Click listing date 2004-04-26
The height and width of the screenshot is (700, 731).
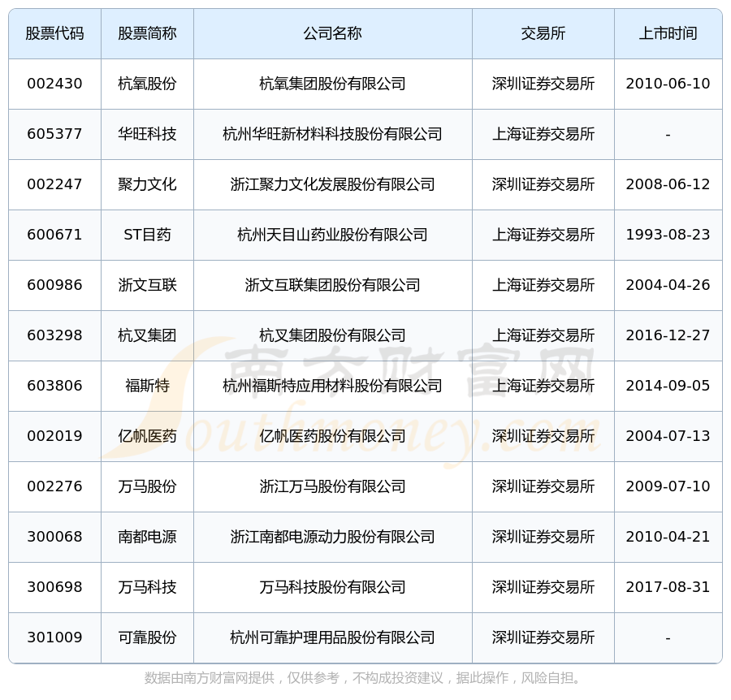click(668, 285)
